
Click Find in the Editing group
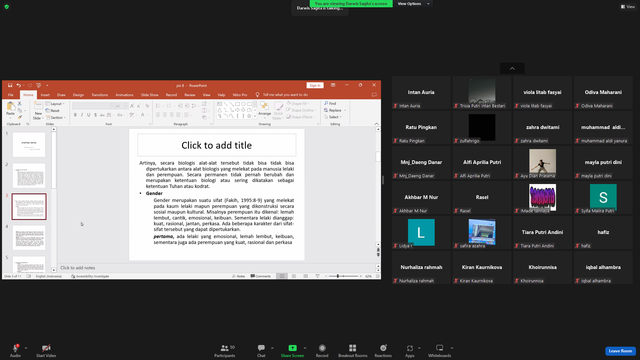tap(330, 104)
